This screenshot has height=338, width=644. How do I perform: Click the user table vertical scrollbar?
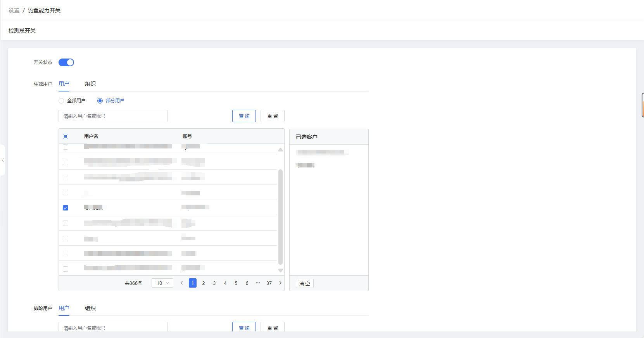[x=280, y=217]
